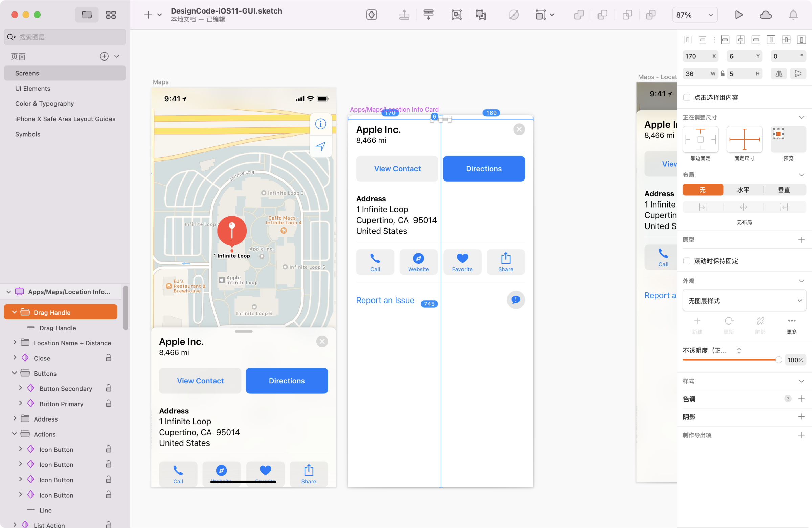This screenshot has height=528, width=812.
Task: Click the layer list scrollbar
Action: pyautogui.click(x=126, y=308)
